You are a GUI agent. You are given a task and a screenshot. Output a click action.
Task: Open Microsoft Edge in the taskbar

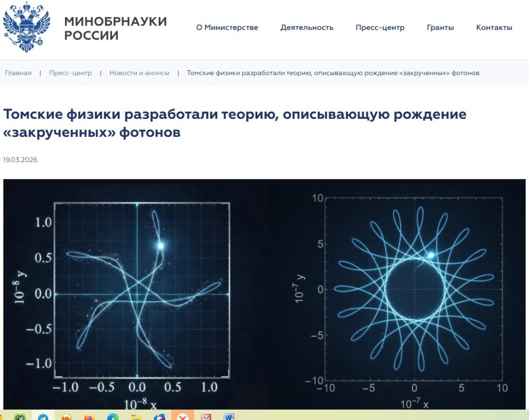pyautogui.click(x=113, y=416)
